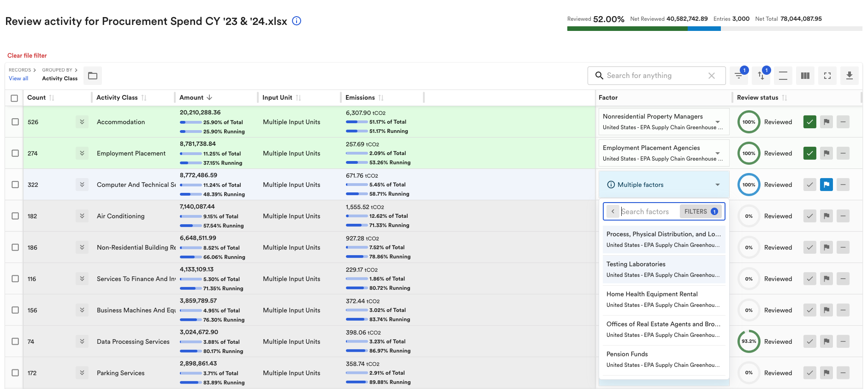Viewport: 868px width, 389px height.
Task: Choose Offices of Real Estate Agents factor
Action: coord(664,329)
